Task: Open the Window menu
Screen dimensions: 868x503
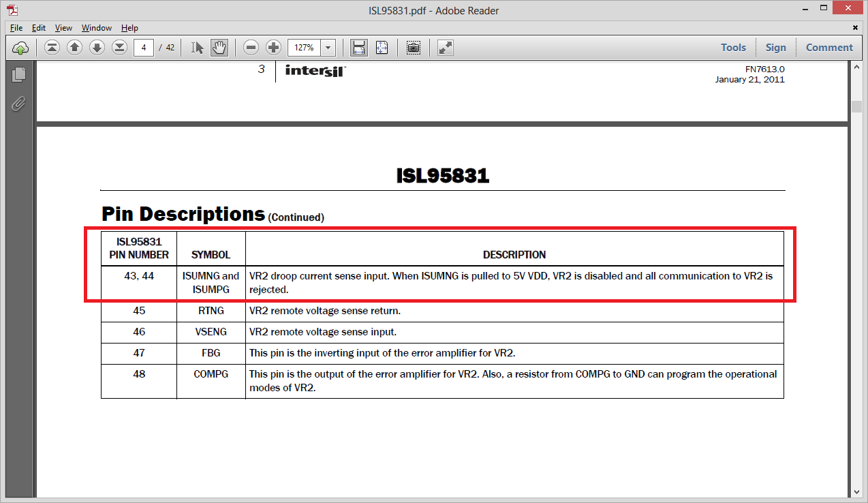Action: pos(97,28)
